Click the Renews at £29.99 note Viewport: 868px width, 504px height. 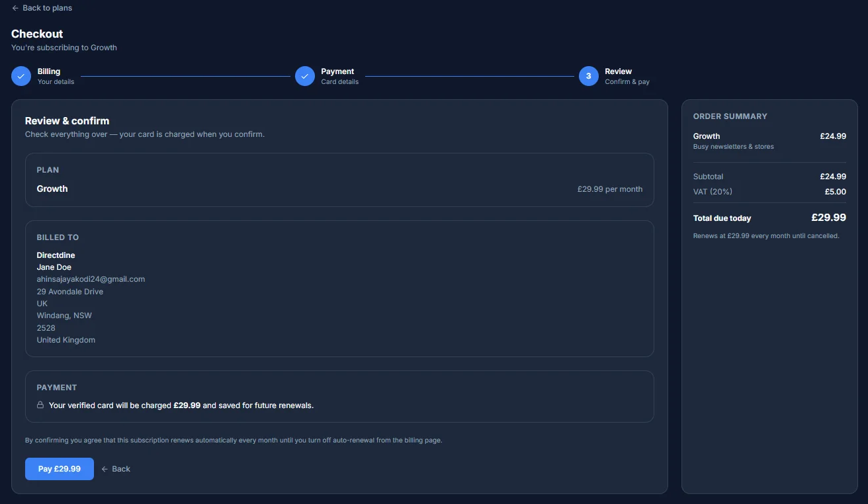pyautogui.click(x=766, y=235)
